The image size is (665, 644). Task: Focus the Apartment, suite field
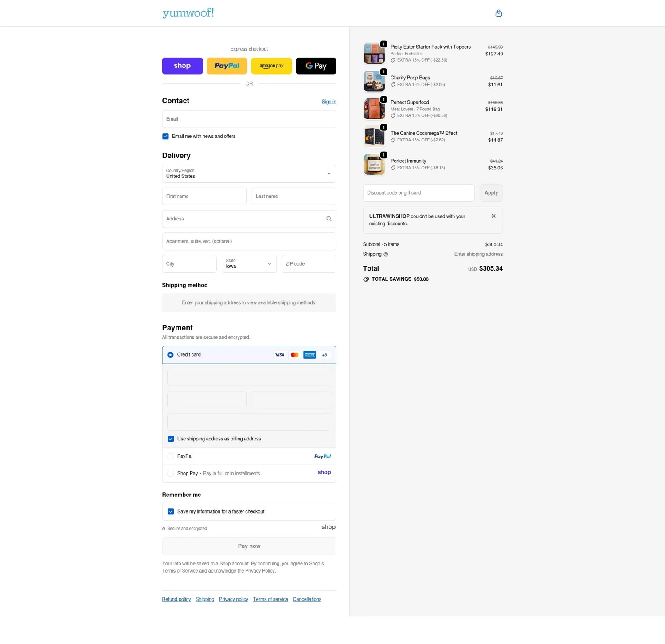pos(249,241)
